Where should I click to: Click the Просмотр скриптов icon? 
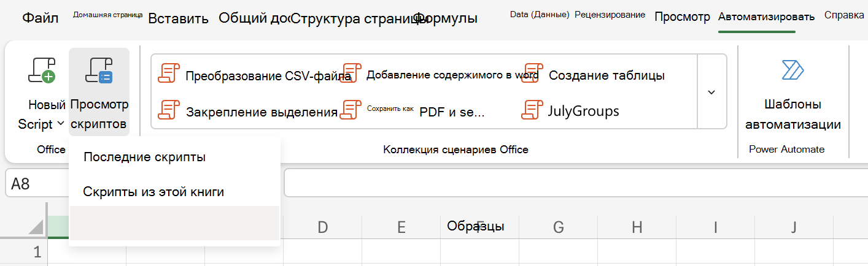(x=99, y=70)
